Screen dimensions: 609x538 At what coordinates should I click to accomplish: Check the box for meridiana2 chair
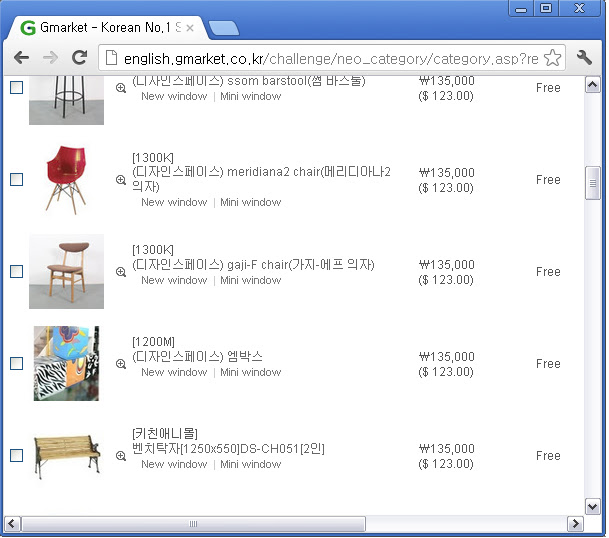point(16,179)
